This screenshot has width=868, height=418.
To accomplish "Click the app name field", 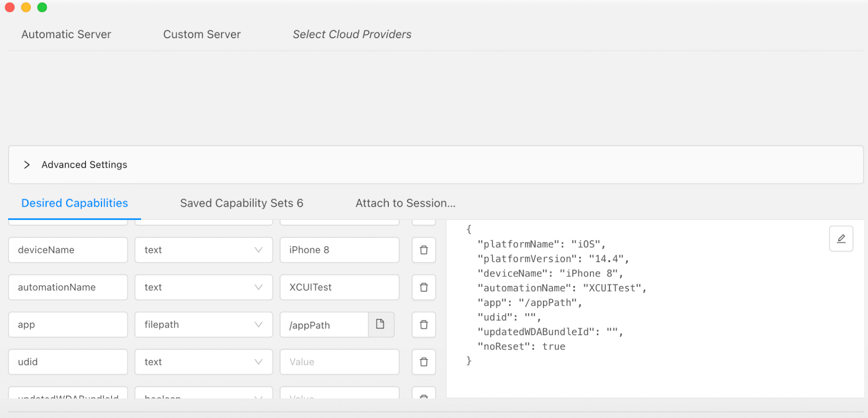I will point(68,325).
